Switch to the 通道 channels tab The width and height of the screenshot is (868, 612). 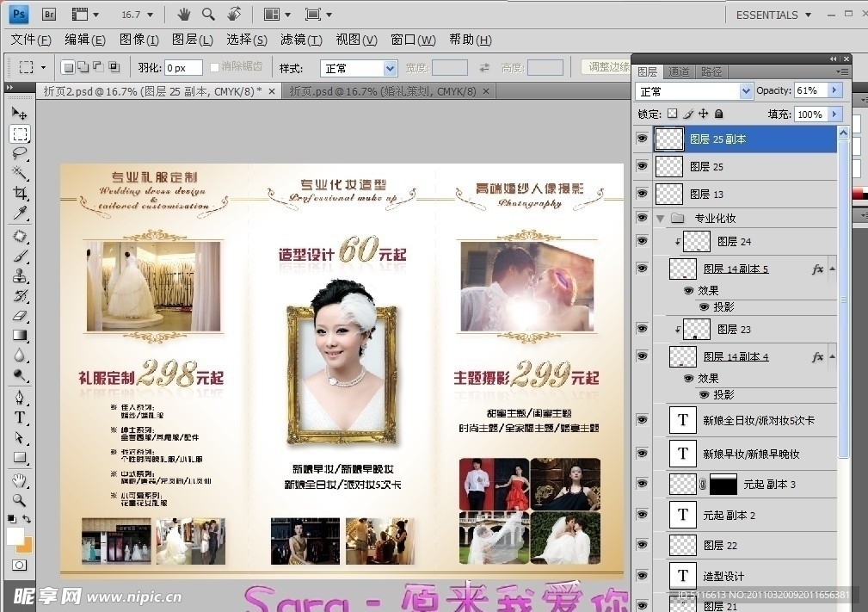point(679,71)
